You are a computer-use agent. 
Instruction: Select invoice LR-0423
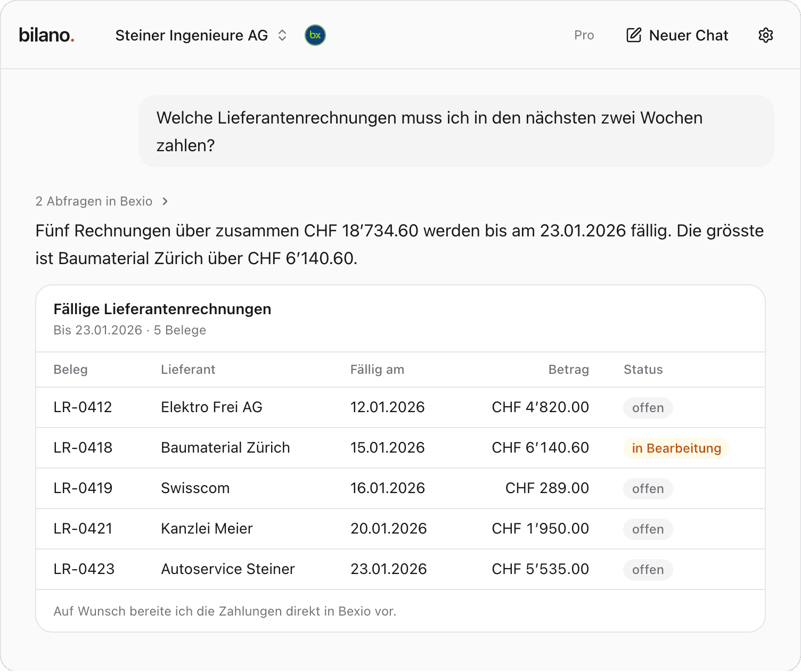pos(84,569)
